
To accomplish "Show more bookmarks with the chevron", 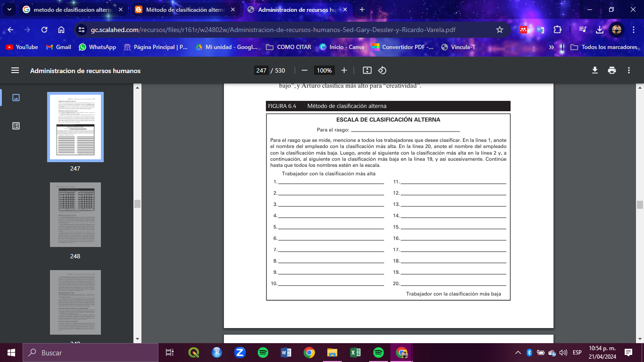I will 552,47.
